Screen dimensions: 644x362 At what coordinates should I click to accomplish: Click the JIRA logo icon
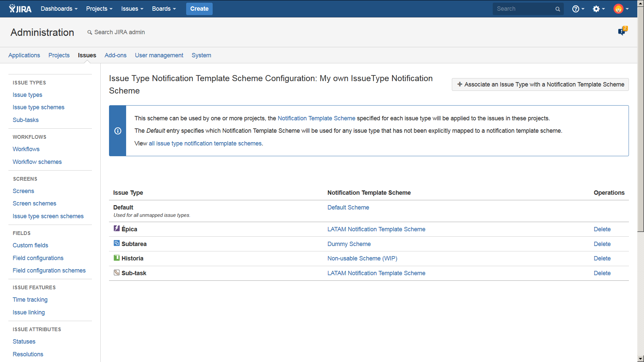20,9
